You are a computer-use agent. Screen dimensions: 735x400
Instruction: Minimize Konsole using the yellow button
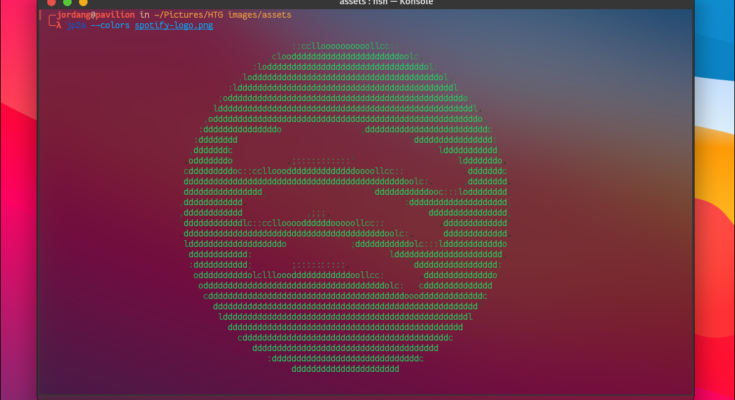click(65, 5)
